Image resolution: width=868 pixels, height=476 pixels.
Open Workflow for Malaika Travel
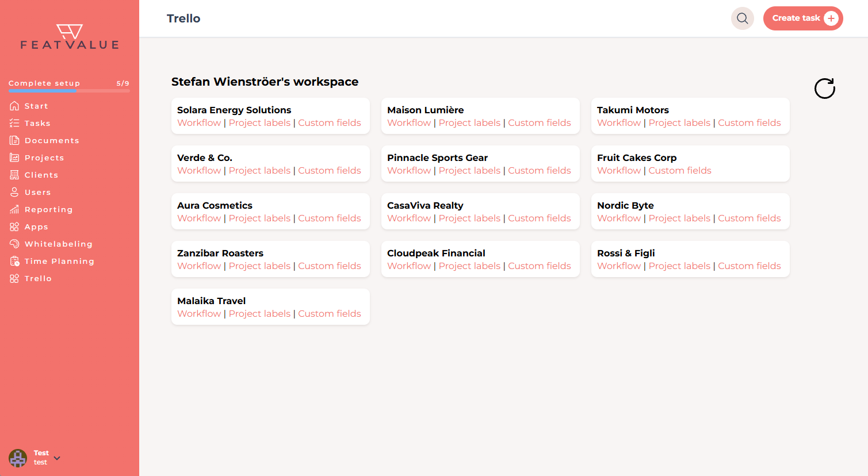click(199, 313)
